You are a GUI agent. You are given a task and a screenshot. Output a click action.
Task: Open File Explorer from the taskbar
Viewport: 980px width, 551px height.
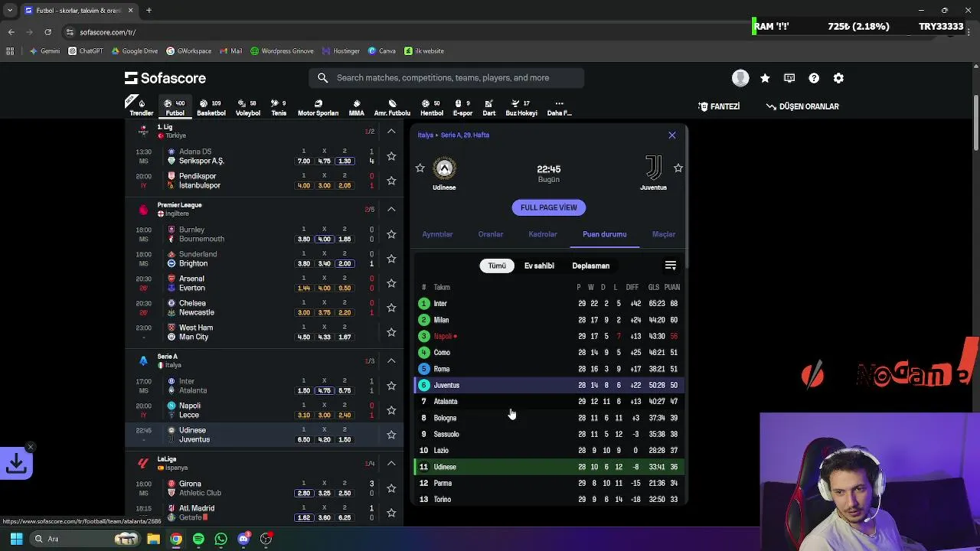point(153,539)
